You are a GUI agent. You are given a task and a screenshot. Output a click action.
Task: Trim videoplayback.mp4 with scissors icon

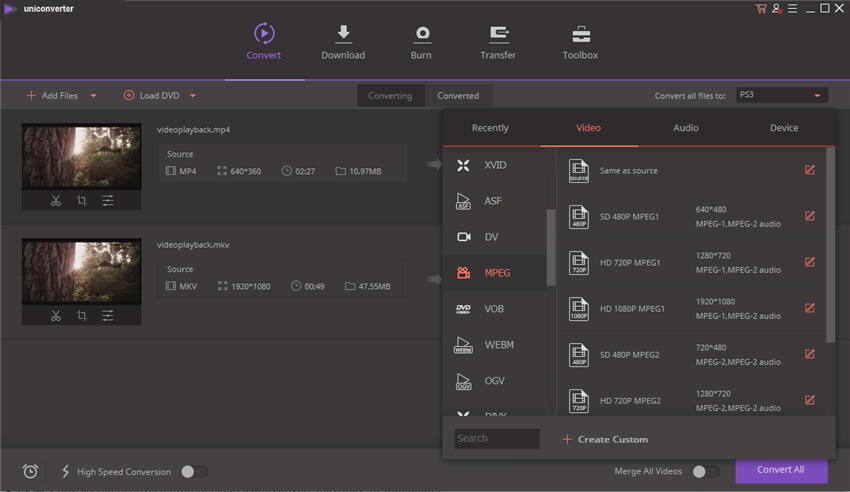56,200
